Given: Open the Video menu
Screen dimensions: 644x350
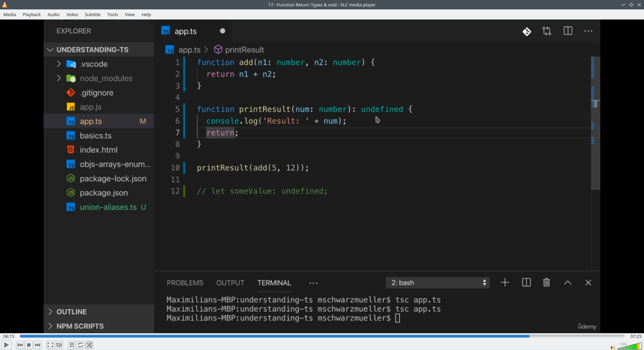Looking at the screenshot, I should (72, 15).
